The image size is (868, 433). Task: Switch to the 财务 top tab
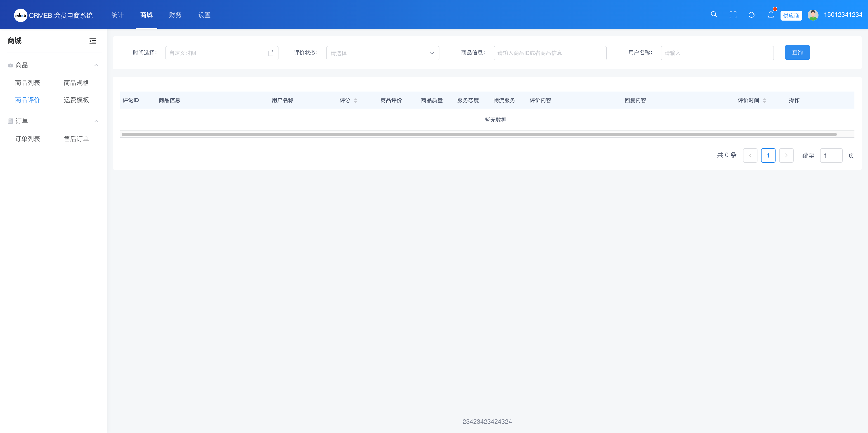[x=175, y=15]
